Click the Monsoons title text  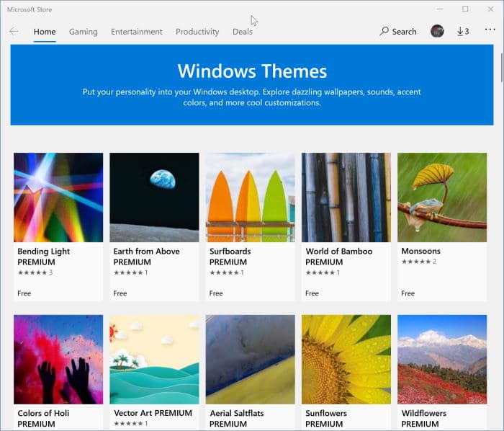[420, 251]
